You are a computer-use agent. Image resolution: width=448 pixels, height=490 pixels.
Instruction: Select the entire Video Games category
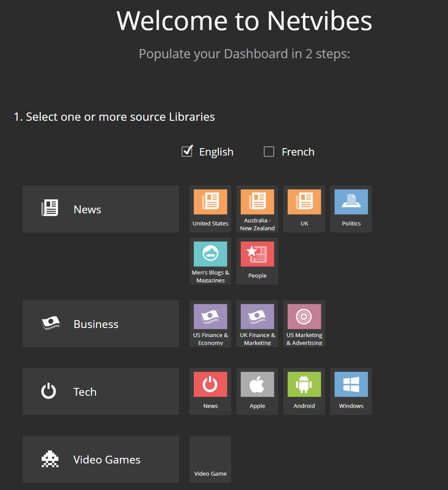[x=101, y=460]
